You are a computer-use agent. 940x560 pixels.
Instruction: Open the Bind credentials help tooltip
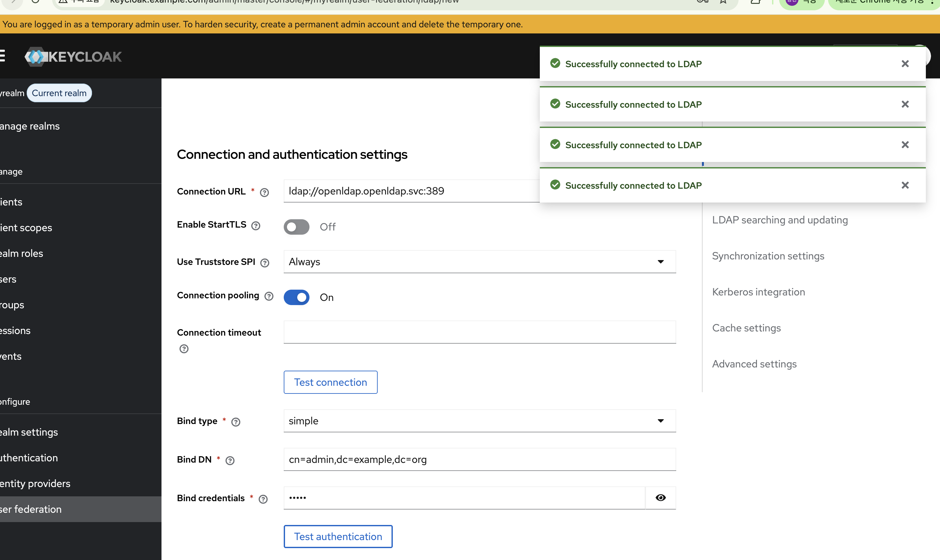click(263, 499)
